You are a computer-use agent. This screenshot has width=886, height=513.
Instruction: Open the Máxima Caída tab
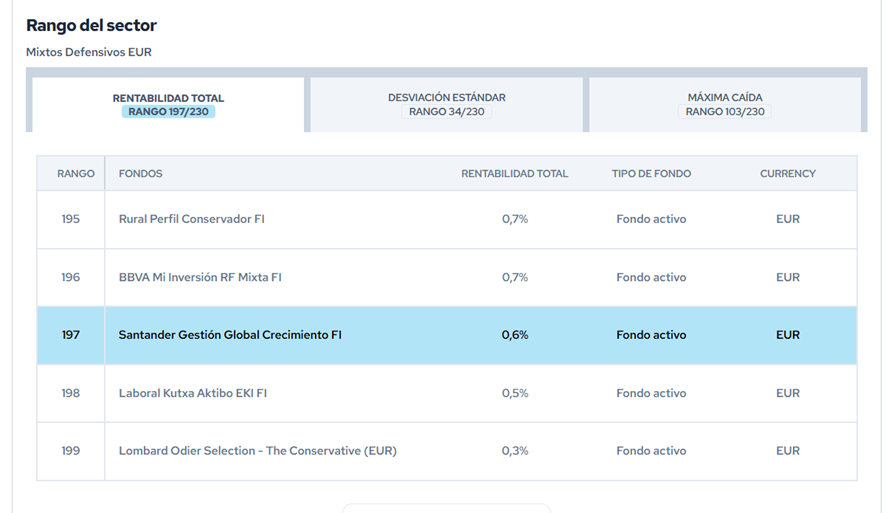tap(725, 105)
